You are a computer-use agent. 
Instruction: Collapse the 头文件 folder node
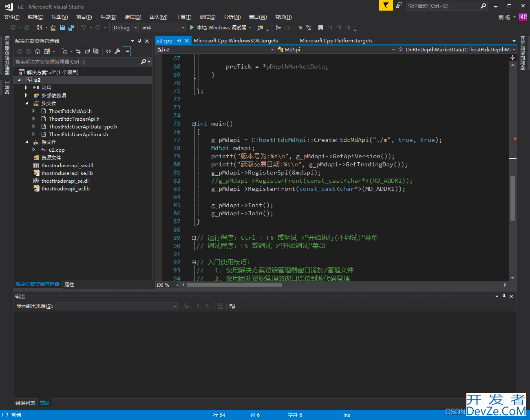[26, 104]
